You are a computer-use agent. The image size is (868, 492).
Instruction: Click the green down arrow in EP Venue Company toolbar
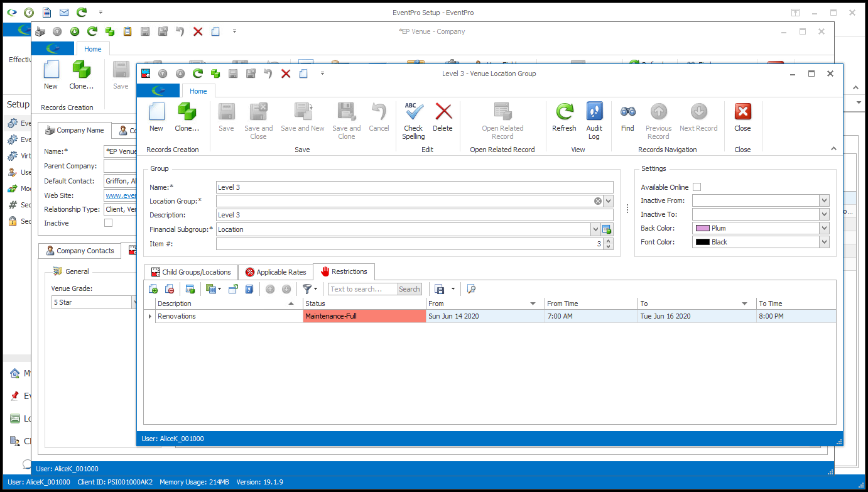(75, 31)
